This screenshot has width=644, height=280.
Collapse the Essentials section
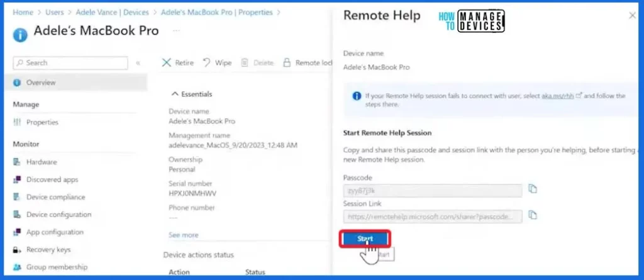pyautogui.click(x=191, y=94)
